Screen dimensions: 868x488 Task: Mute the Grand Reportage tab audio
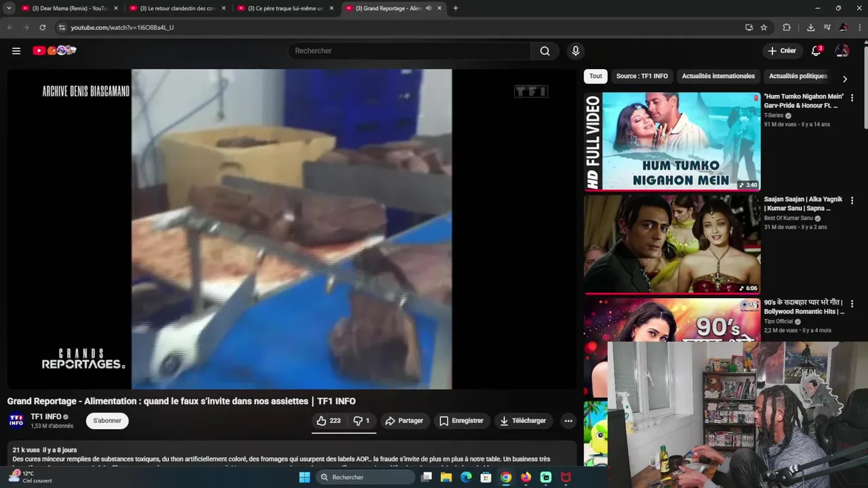click(429, 8)
